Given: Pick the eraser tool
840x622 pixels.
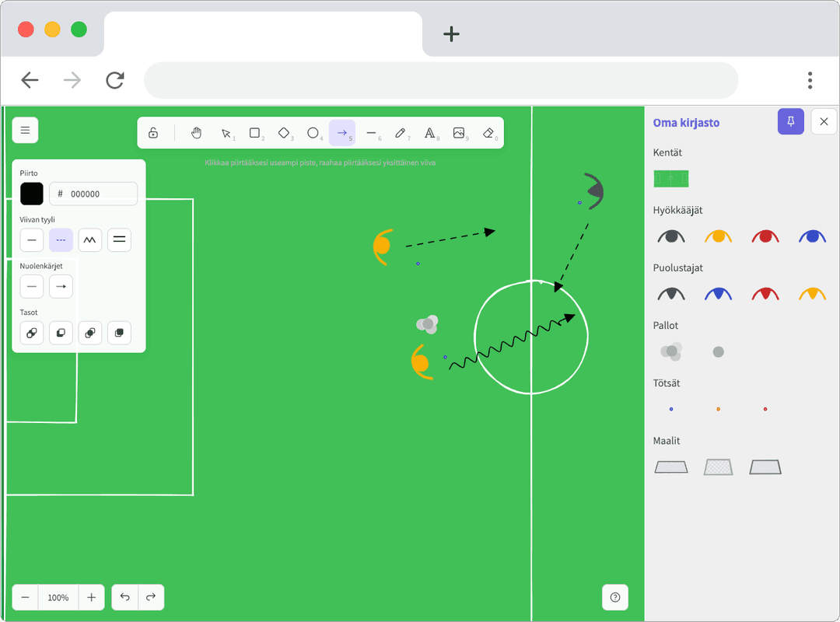Looking at the screenshot, I should point(488,133).
